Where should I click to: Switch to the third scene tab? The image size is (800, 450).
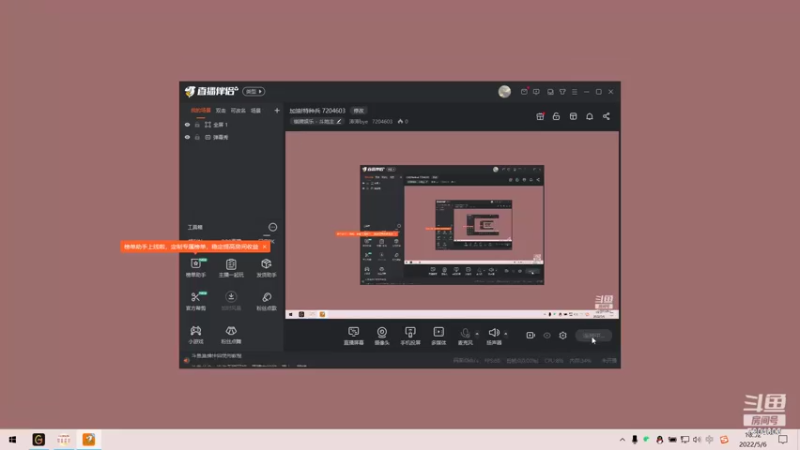click(238, 110)
